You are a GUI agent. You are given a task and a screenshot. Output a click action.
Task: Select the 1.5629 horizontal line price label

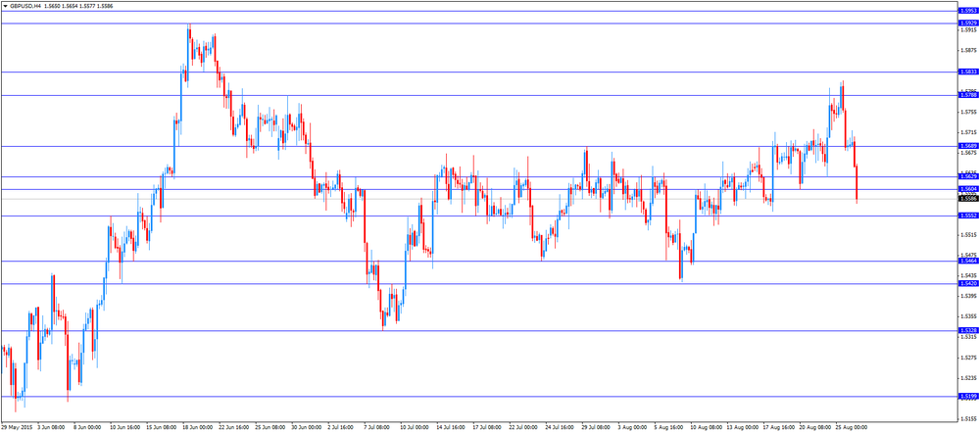[x=967, y=177]
